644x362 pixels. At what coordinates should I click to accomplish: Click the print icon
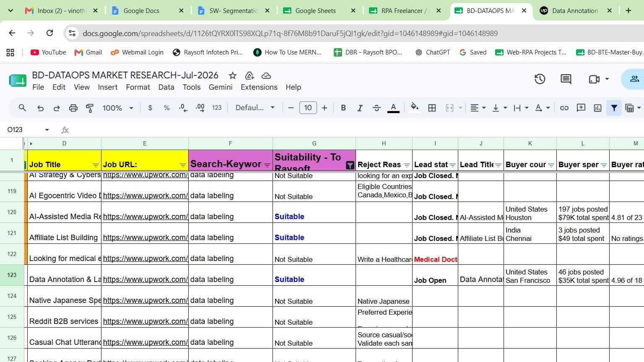click(73, 108)
